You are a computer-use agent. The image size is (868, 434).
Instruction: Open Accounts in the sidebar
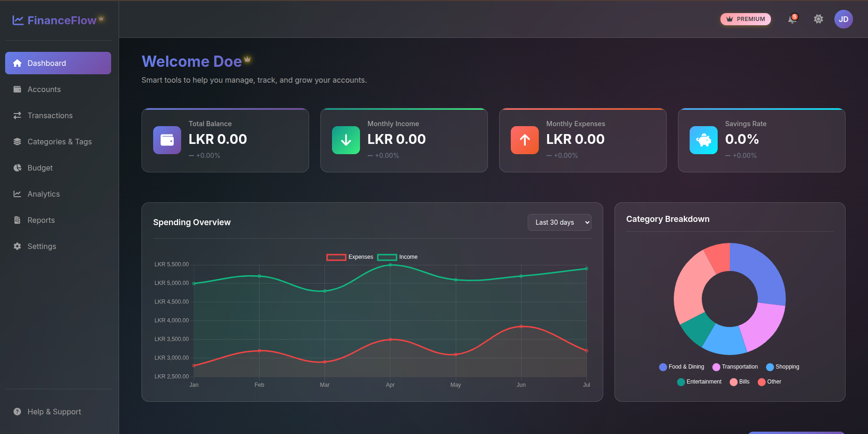point(44,89)
